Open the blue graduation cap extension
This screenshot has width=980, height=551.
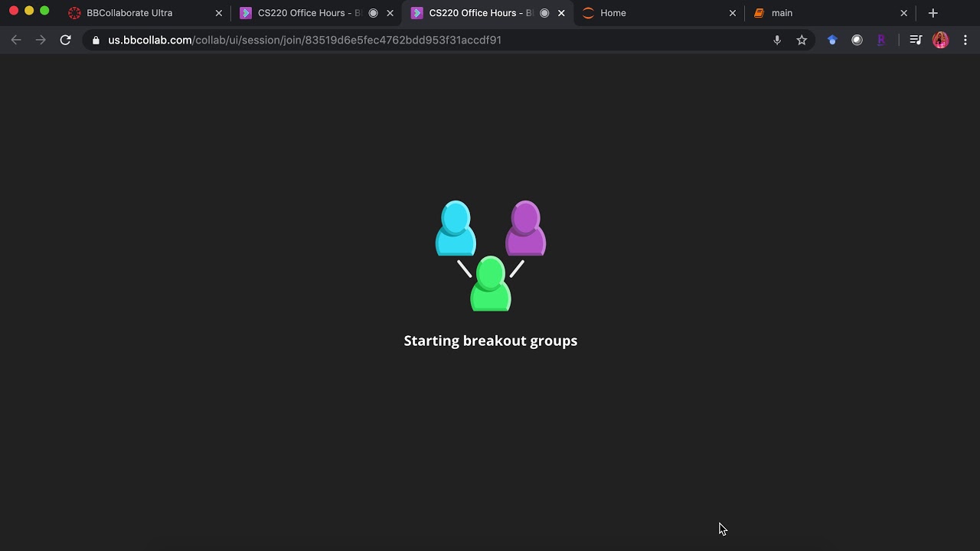click(832, 40)
